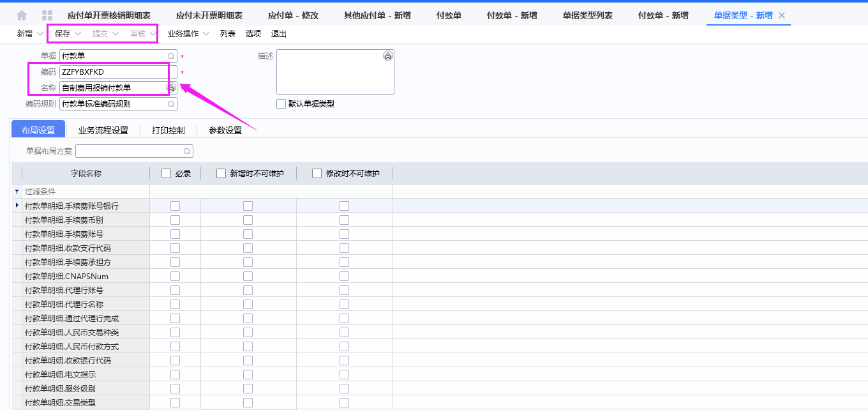Enable the 默认单据类型 checkbox
The image size is (868, 410).
(281, 103)
